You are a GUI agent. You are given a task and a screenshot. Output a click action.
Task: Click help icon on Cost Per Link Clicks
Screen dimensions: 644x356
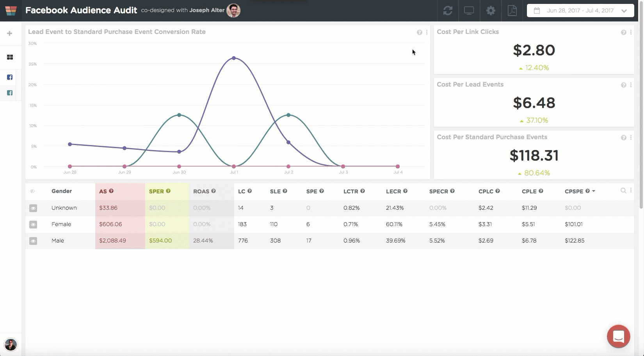[x=624, y=32]
